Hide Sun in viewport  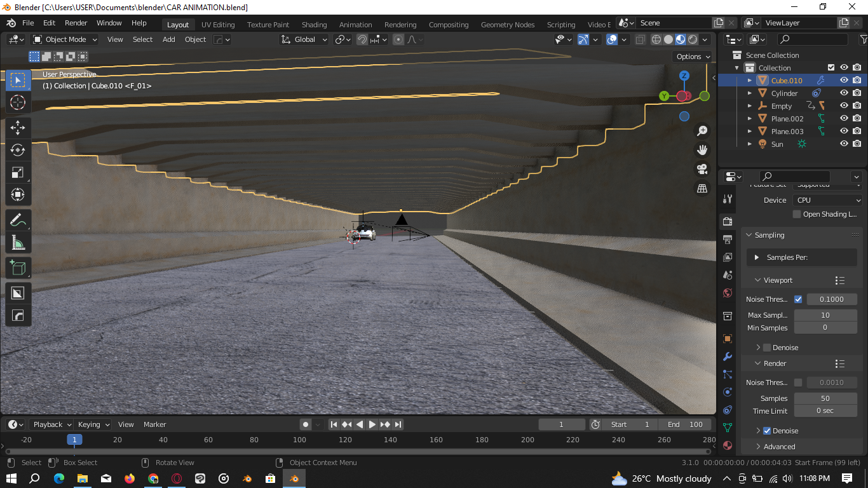[844, 144]
